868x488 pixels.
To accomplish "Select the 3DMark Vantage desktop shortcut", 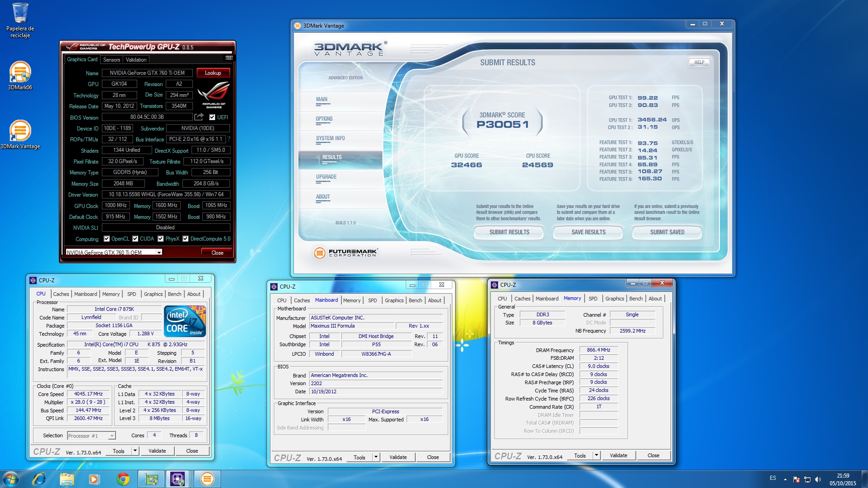I will click(x=20, y=135).
